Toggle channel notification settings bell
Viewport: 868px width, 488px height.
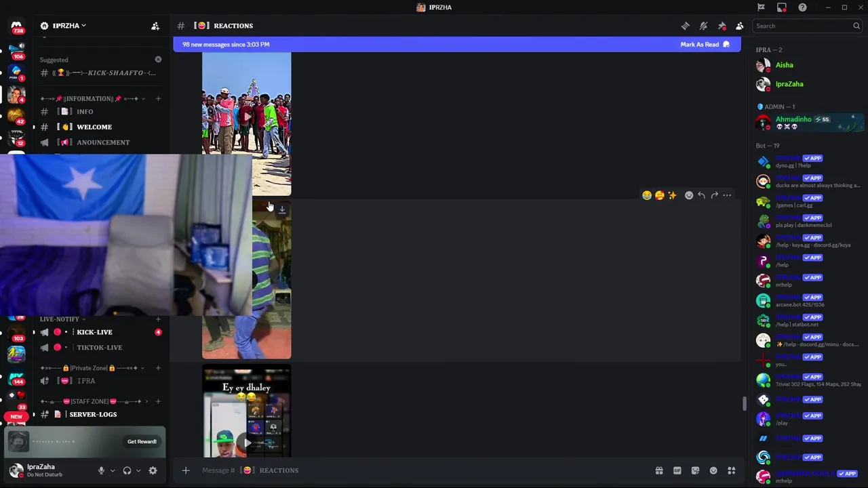[x=703, y=26]
